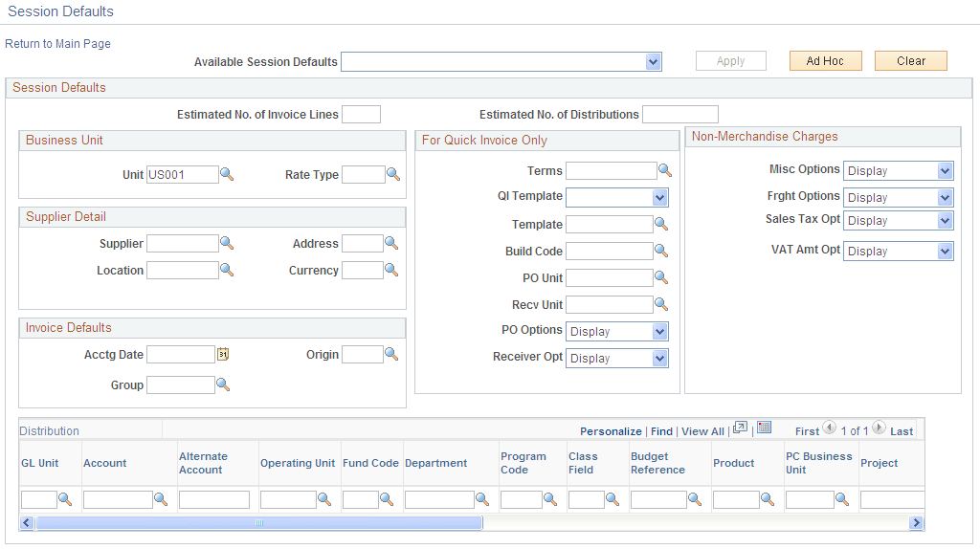Focus the Acctg Date input field
980x549 pixels.
(181, 354)
